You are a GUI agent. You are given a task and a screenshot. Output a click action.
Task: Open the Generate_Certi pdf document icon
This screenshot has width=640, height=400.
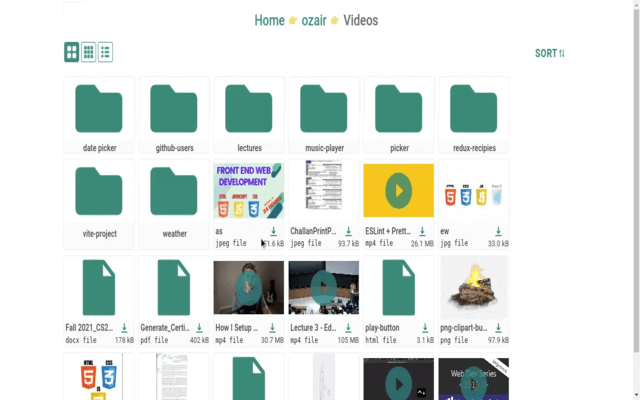[174, 287]
